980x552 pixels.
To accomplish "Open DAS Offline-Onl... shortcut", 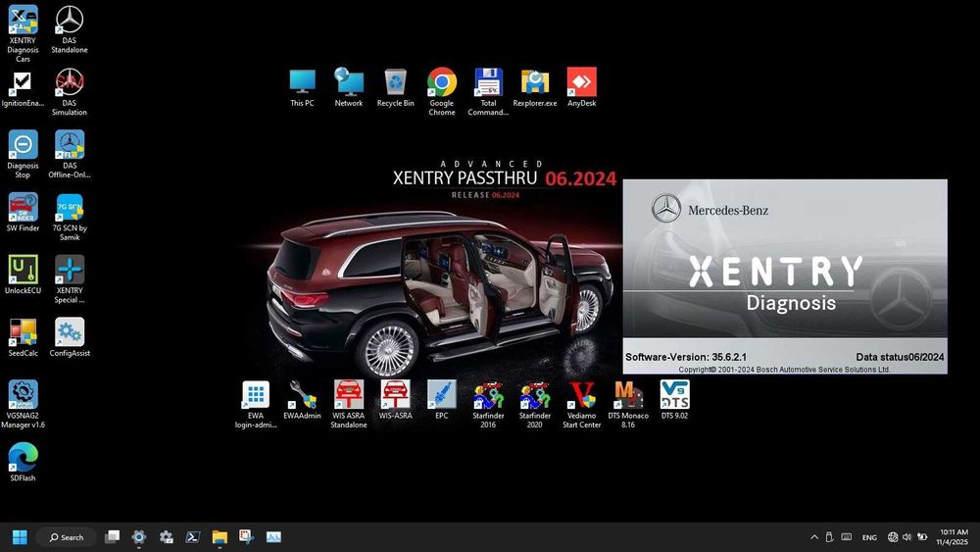I will [x=70, y=154].
